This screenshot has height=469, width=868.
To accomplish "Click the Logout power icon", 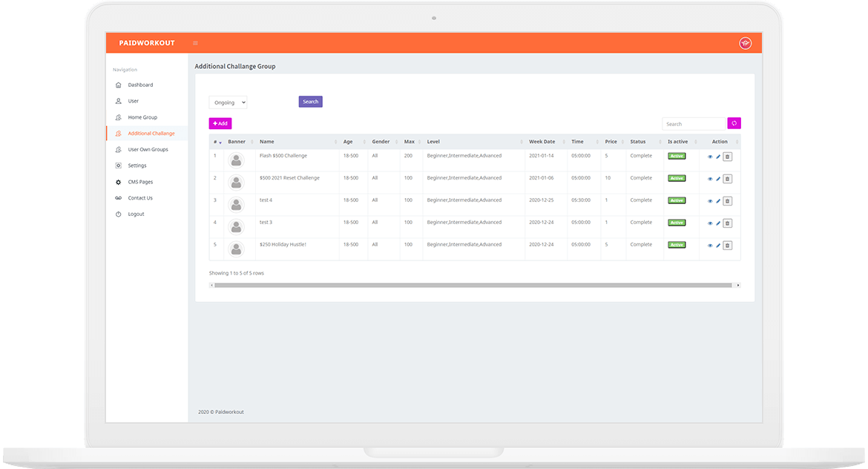I will click(x=119, y=214).
